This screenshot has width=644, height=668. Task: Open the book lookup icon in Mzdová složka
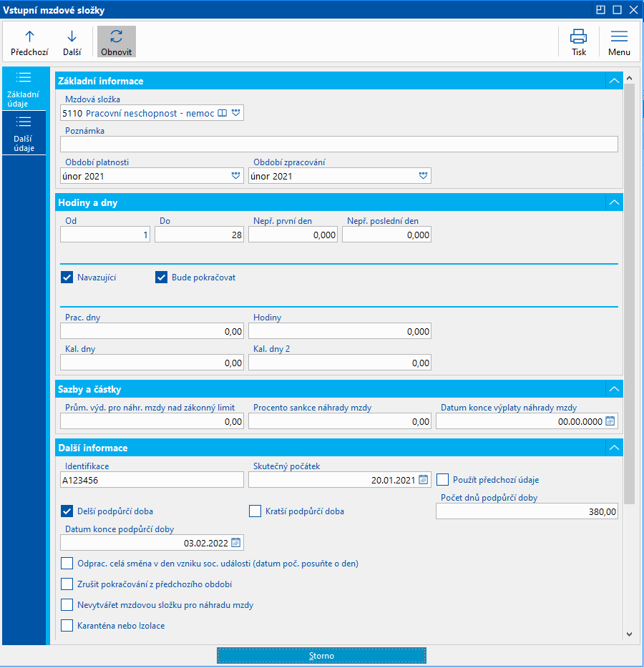223,113
